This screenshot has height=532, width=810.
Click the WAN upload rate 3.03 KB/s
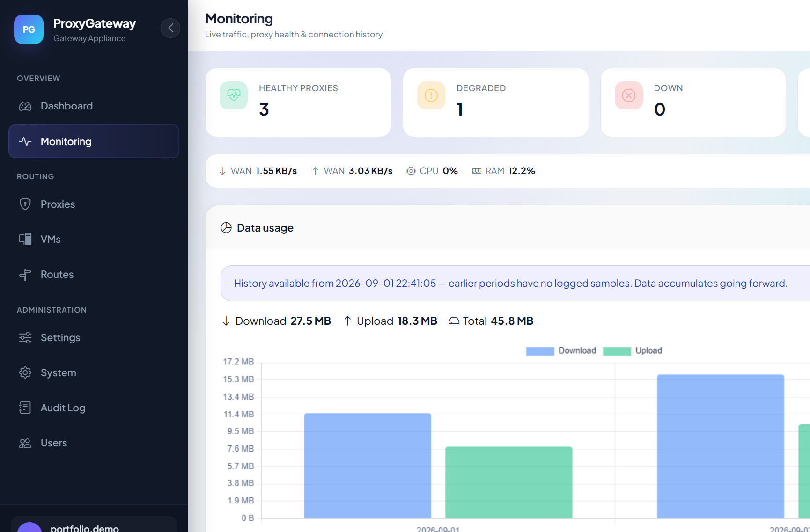[371, 171]
